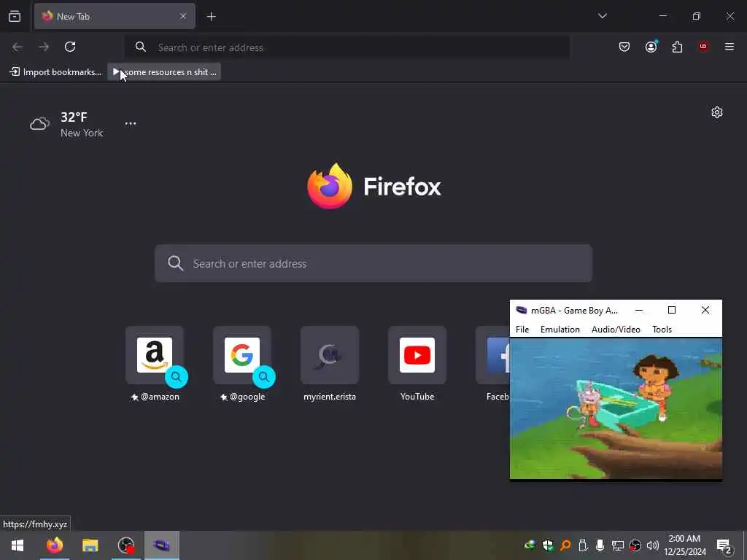The height and width of the screenshot is (560, 747).
Task: Click Import bookmarks in the bookmarks toolbar
Action: [55, 72]
